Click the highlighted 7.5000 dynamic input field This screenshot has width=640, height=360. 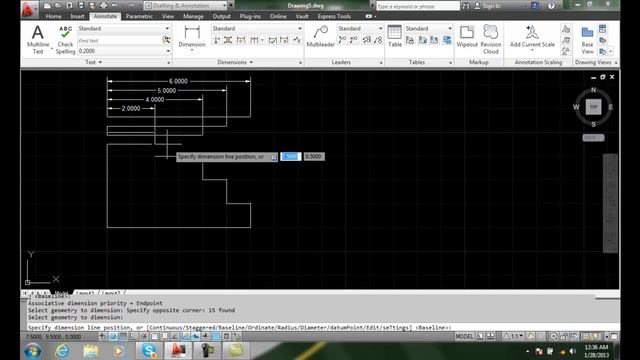(x=291, y=156)
